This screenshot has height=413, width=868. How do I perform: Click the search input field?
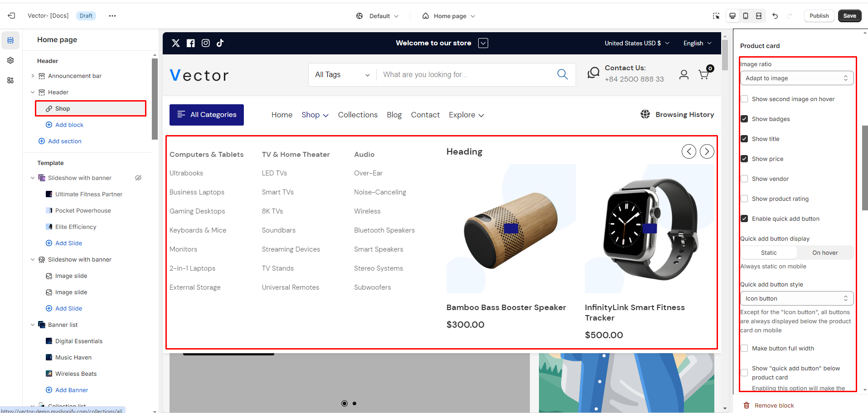point(467,75)
